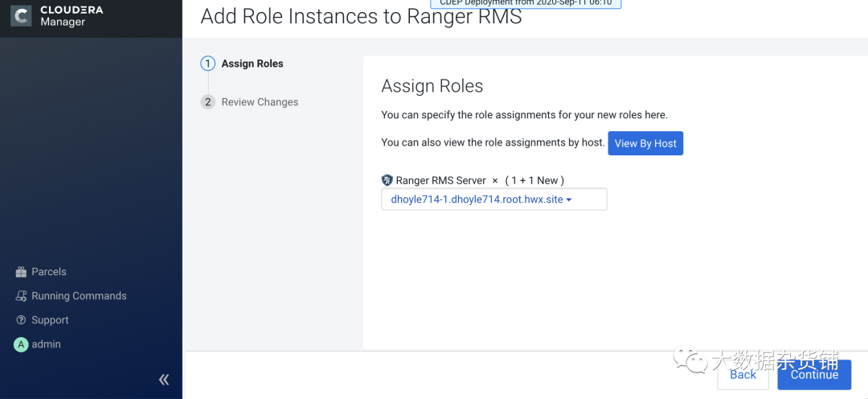Click the CDEP Deployment banner at top
This screenshot has width=868, height=399.
tap(526, 3)
